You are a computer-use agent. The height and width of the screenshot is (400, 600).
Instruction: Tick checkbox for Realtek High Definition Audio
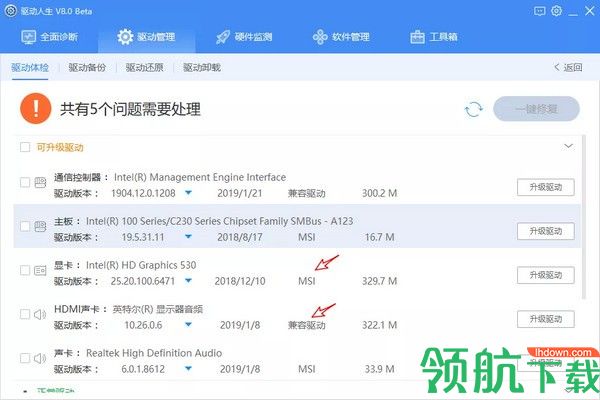pos(25,358)
